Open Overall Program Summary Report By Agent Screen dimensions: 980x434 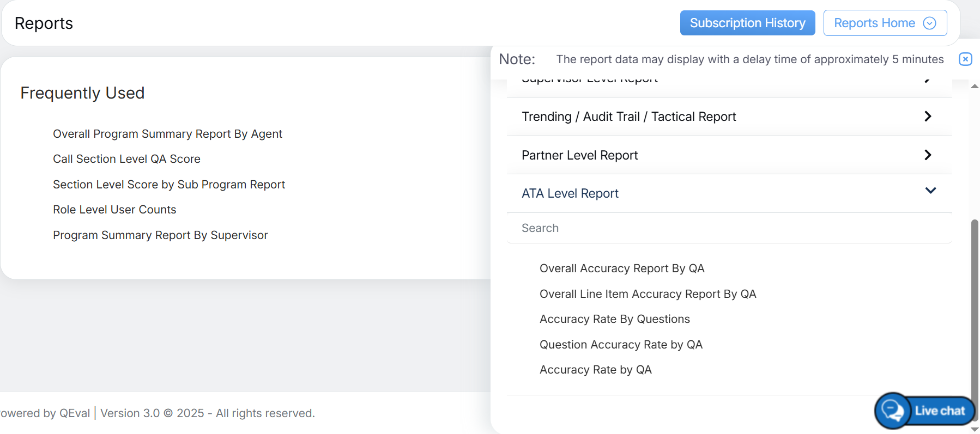167,134
